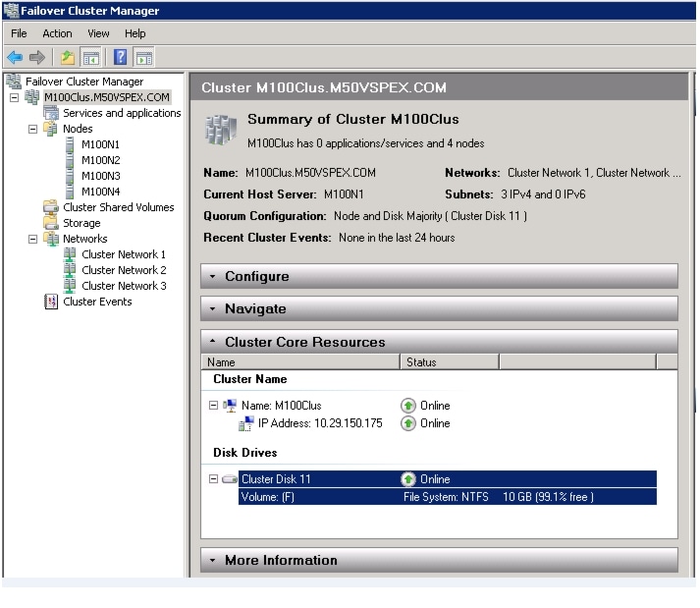Select Cluster Shared Volumes label
The width and height of the screenshot is (700, 608).
(x=119, y=207)
